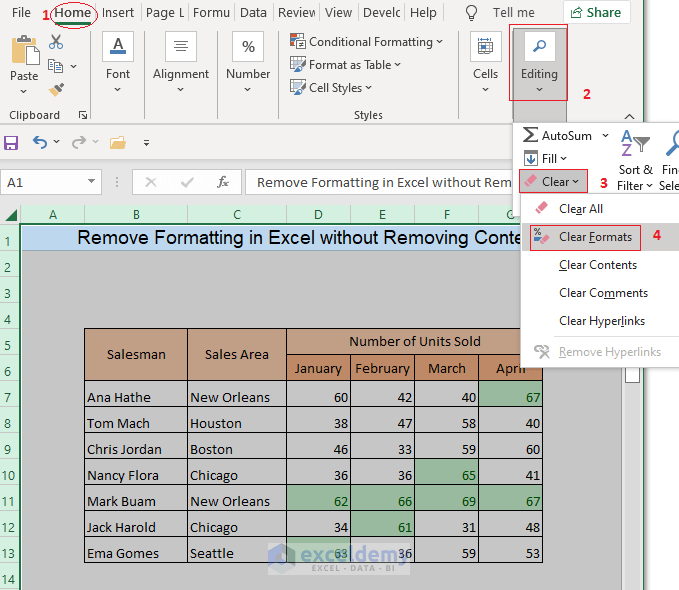Open the Cells group icon
This screenshot has width=679, height=590.
[x=485, y=46]
